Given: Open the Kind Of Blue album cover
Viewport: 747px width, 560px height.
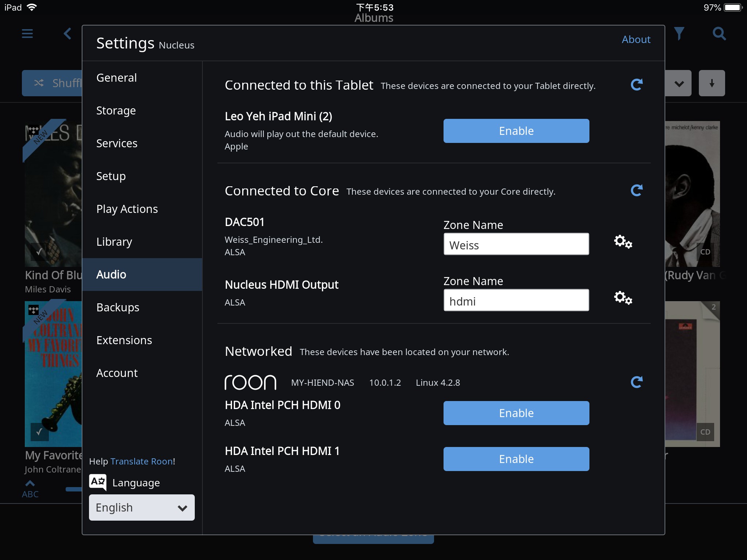Looking at the screenshot, I should [x=53, y=194].
